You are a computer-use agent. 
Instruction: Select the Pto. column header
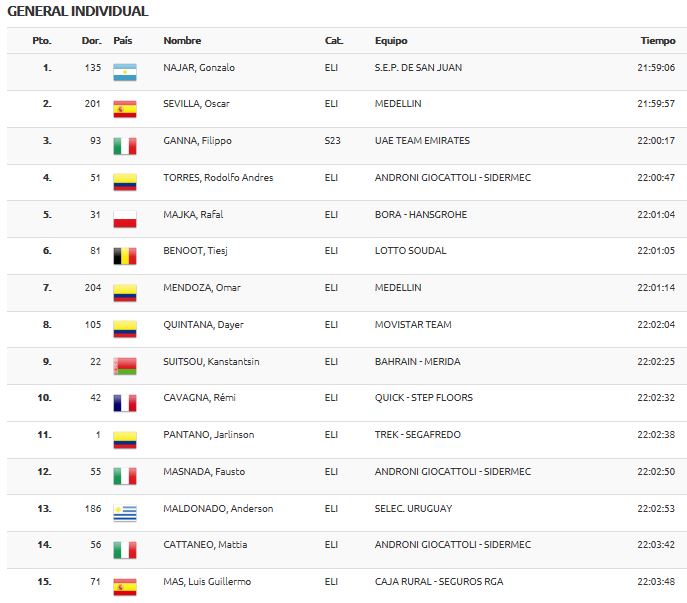pyautogui.click(x=42, y=41)
